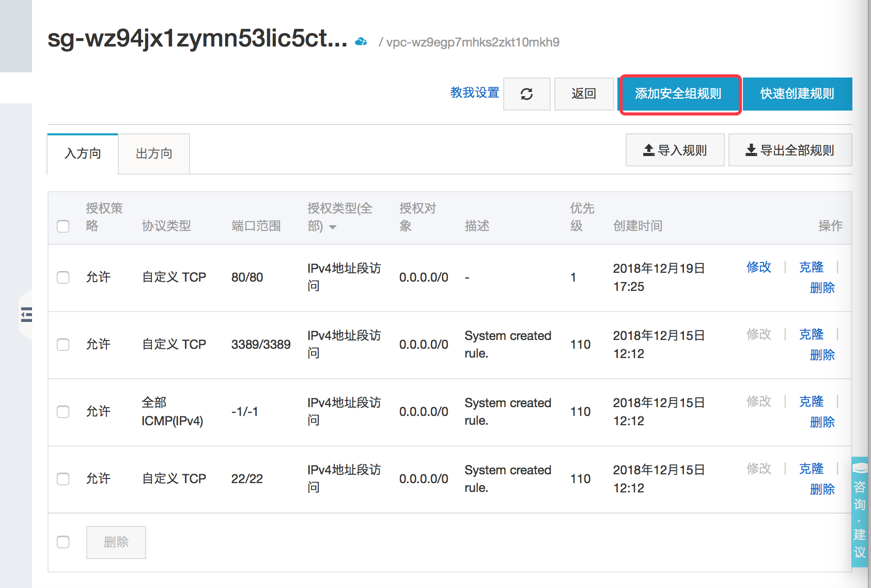This screenshot has width=871, height=588.
Task: Select the 入方向 tab
Action: click(83, 153)
